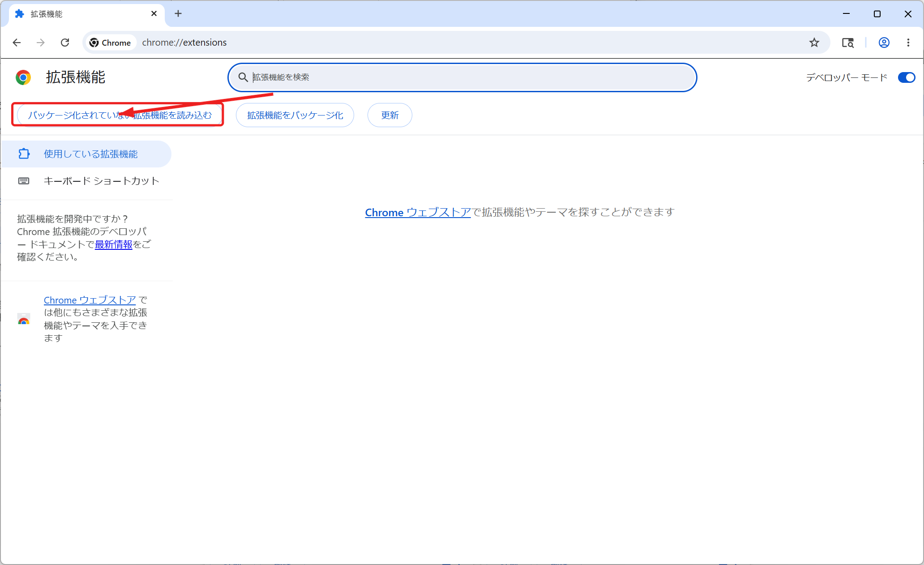The image size is (924, 565).
Task: Open the 最新情報 documentation link
Action: click(114, 244)
